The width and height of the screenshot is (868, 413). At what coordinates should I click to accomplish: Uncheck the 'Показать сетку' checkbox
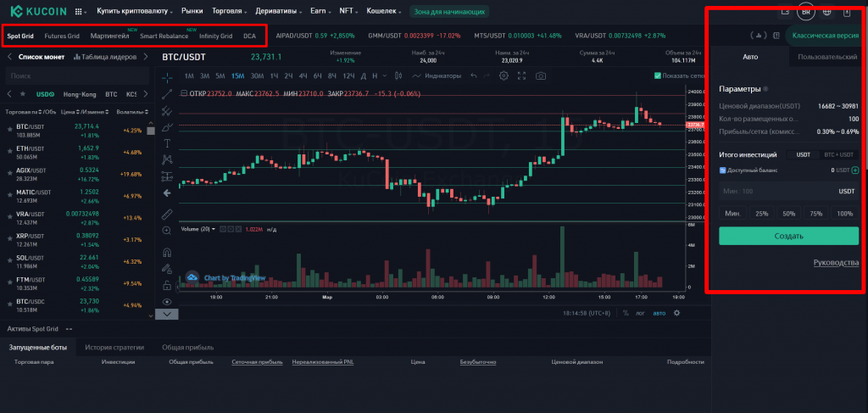click(x=658, y=75)
